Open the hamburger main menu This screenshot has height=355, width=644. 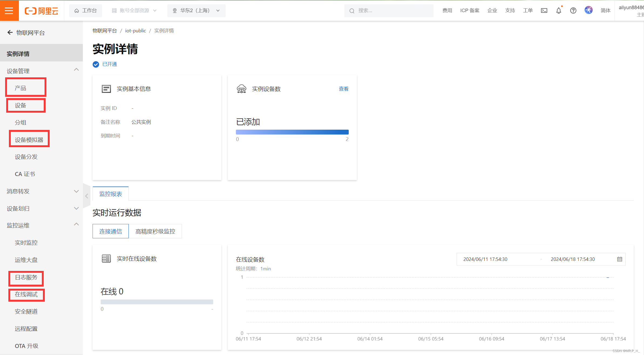pos(9,11)
